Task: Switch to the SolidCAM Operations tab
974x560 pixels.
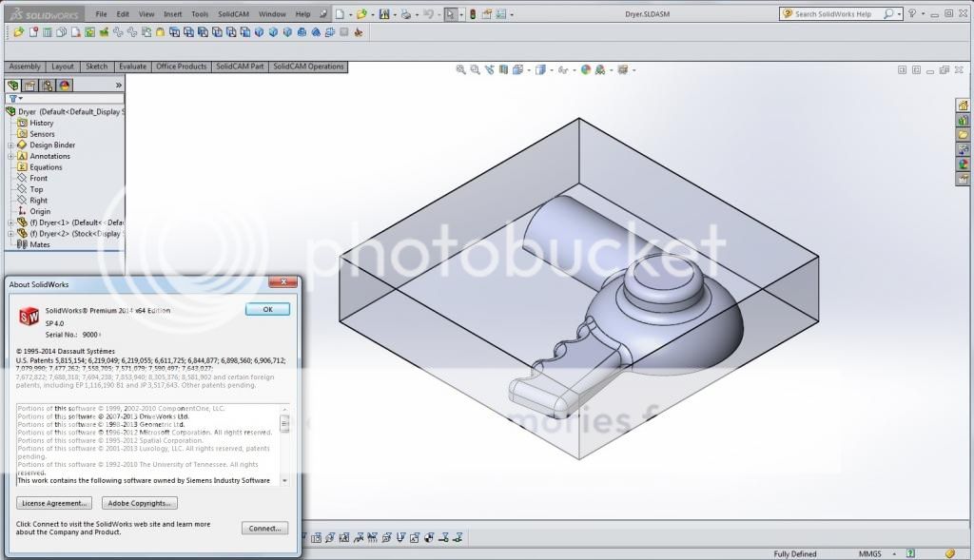Action: pyautogui.click(x=307, y=67)
